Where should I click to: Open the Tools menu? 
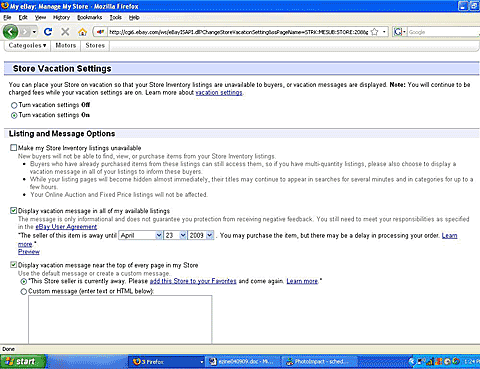[x=116, y=17]
